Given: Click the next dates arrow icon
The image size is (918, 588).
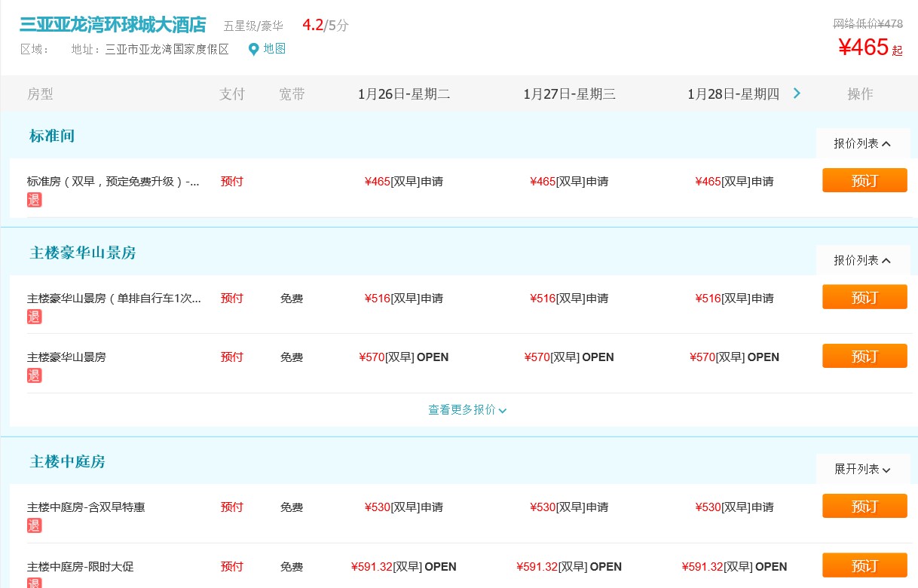Looking at the screenshot, I should click(x=797, y=93).
